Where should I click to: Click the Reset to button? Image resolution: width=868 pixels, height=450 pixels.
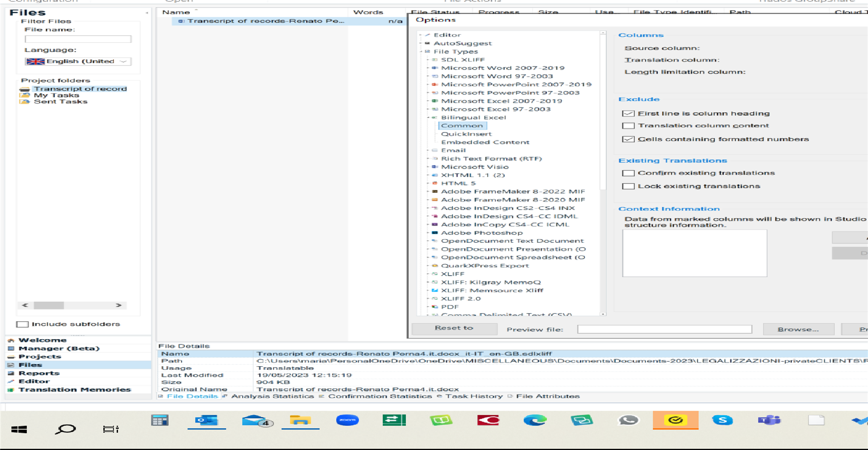454,328
